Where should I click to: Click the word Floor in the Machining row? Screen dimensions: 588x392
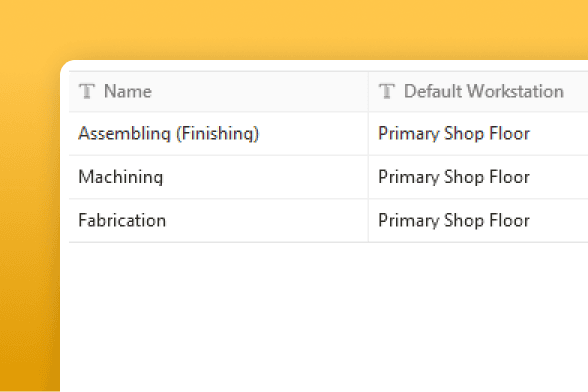click(510, 177)
